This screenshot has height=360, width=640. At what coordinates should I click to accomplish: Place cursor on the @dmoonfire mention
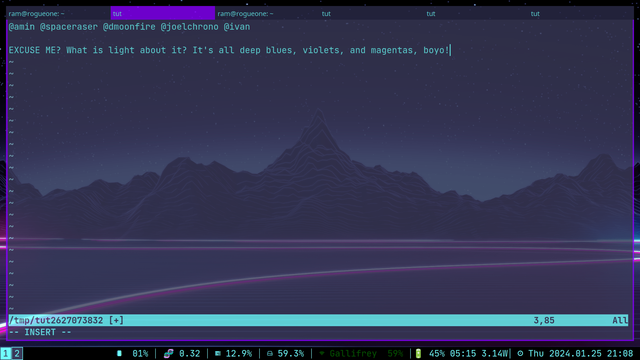click(x=129, y=27)
